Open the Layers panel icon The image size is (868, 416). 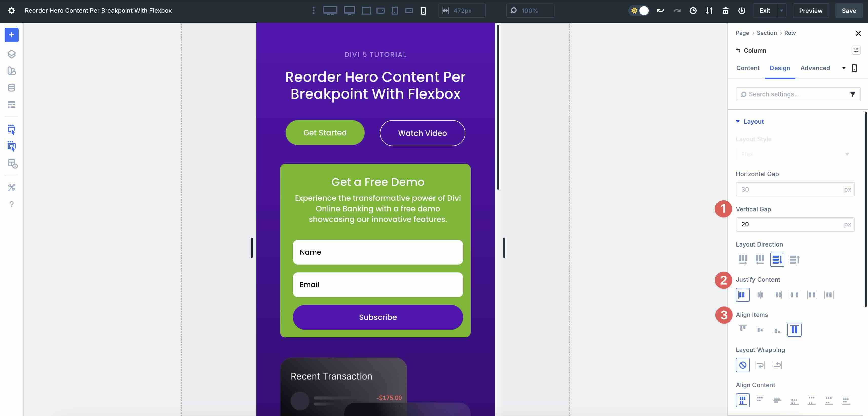(x=11, y=54)
